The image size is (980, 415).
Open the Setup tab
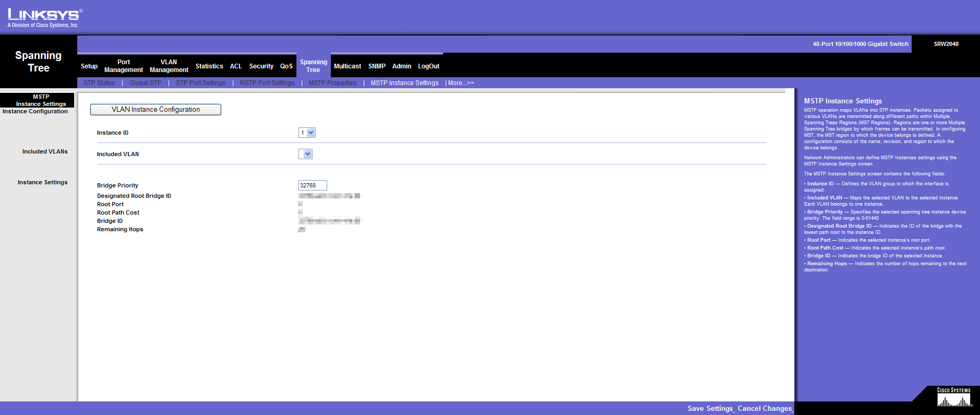[x=89, y=66]
